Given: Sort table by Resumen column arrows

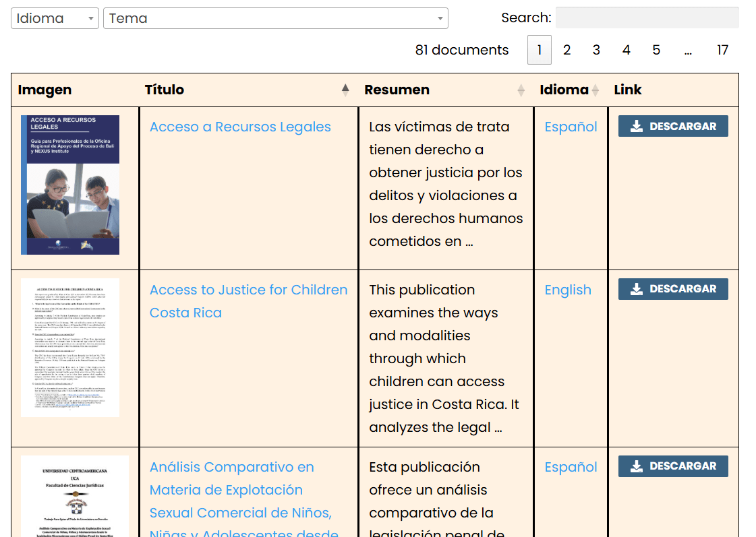Looking at the screenshot, I should coord(521,90).
